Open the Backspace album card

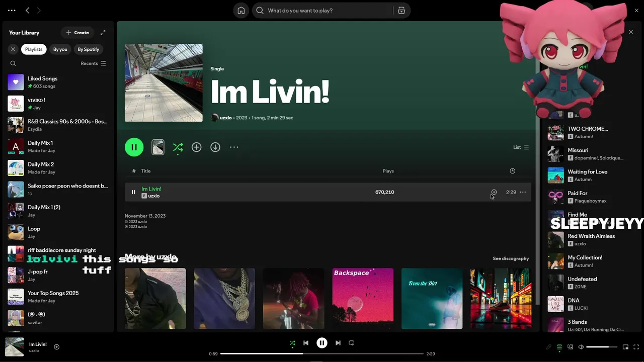363,299
